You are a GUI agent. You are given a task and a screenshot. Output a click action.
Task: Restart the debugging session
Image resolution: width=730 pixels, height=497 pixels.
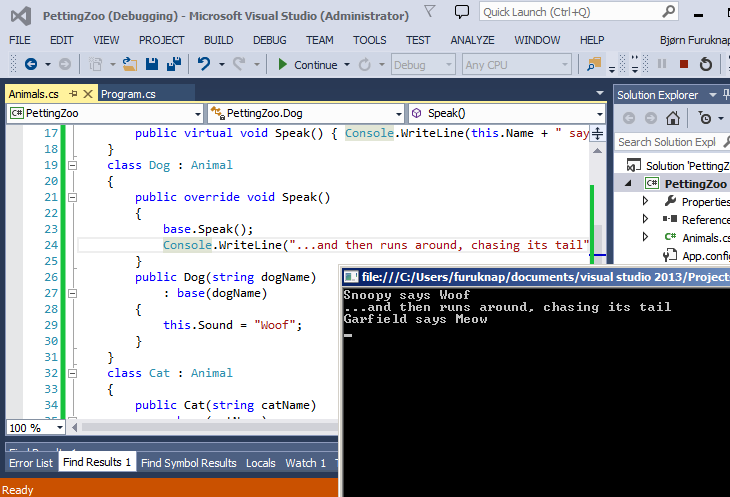[706, 64]
